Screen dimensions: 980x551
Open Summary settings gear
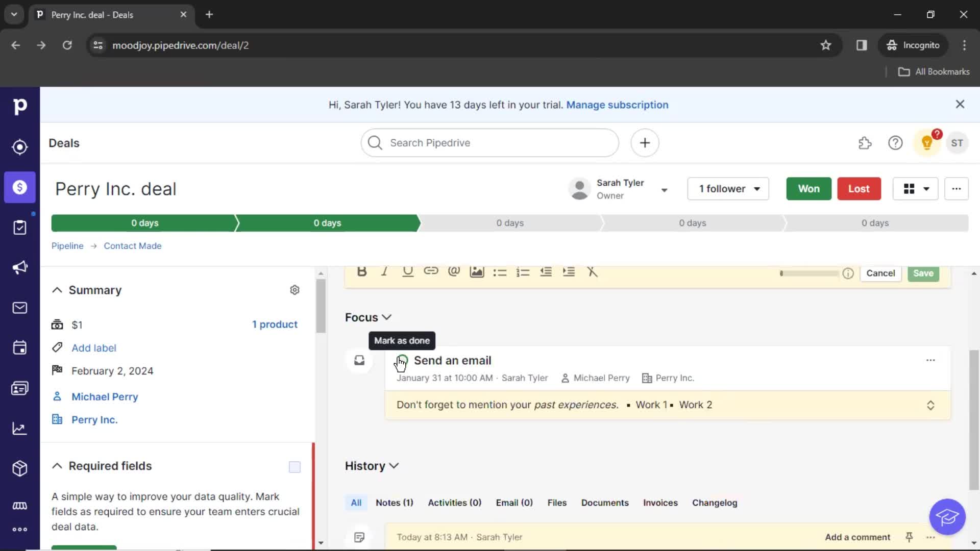click(295, 290)
